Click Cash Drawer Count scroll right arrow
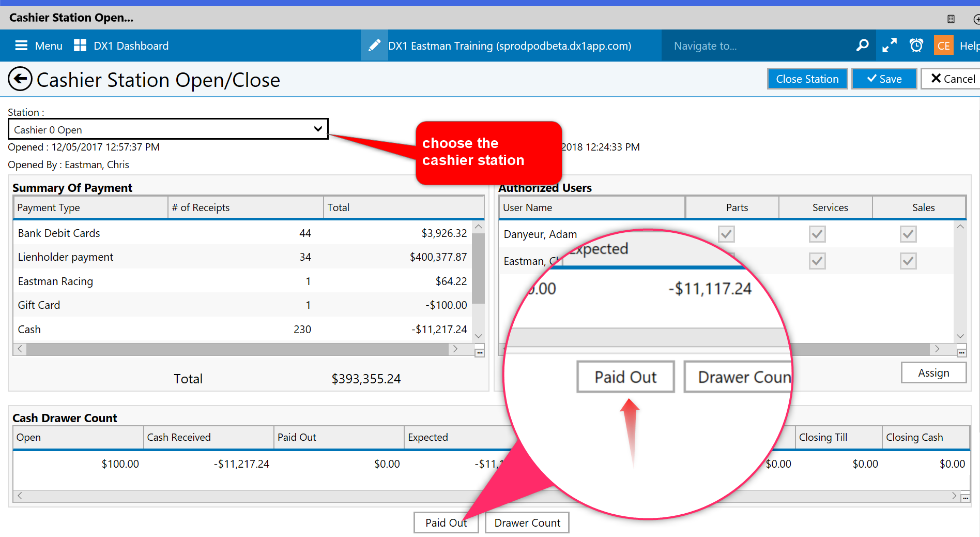 [954, 496]
